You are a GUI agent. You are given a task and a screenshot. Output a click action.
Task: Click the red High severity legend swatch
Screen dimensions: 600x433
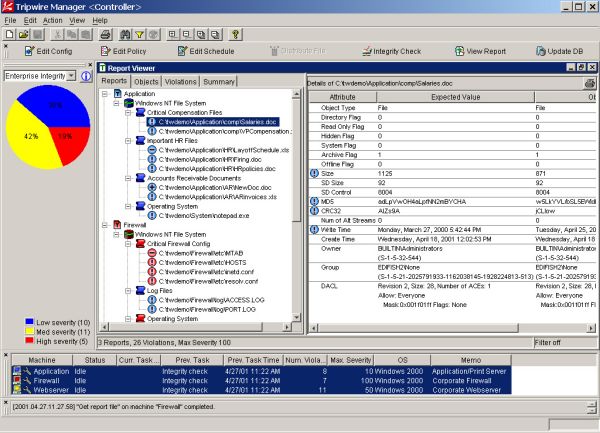coord(29,340)
